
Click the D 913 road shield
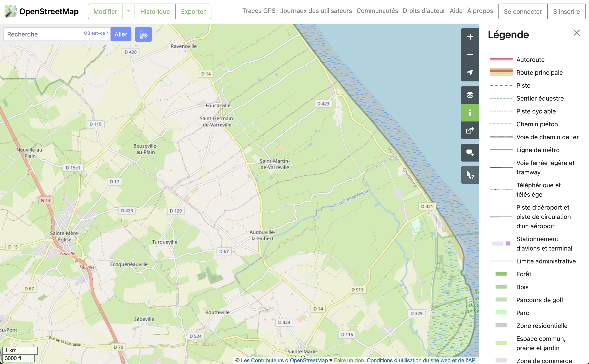357,290
